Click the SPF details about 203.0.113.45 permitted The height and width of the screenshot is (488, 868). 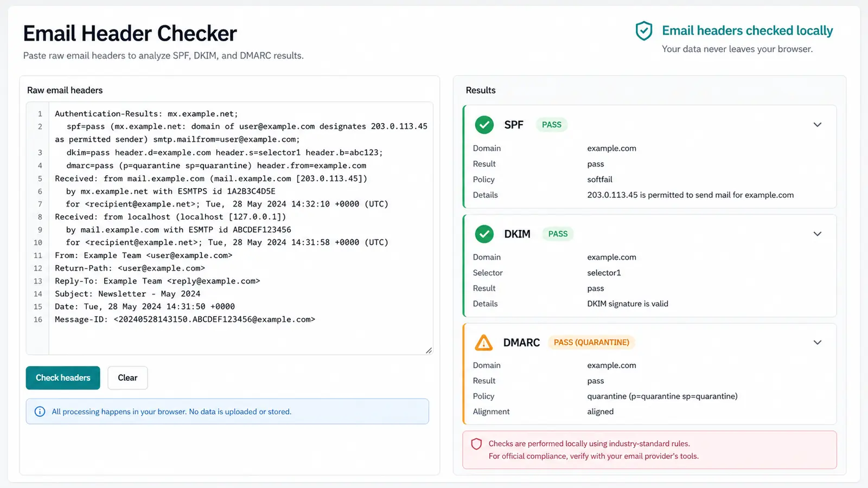(690, 195)
